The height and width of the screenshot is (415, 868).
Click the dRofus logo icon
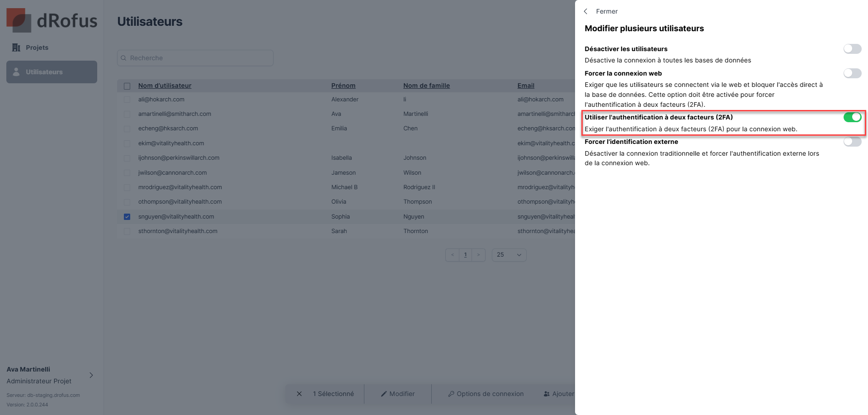(x=19, y=20)
